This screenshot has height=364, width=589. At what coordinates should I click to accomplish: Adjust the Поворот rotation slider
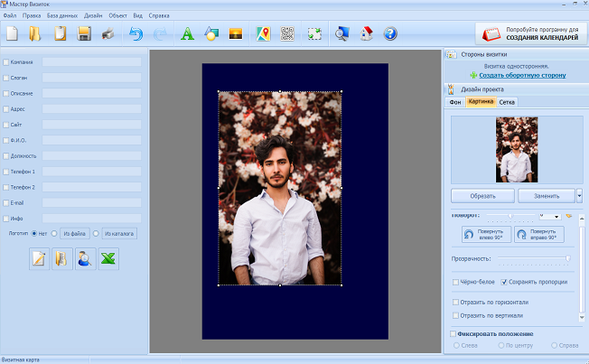coord(510,216)
